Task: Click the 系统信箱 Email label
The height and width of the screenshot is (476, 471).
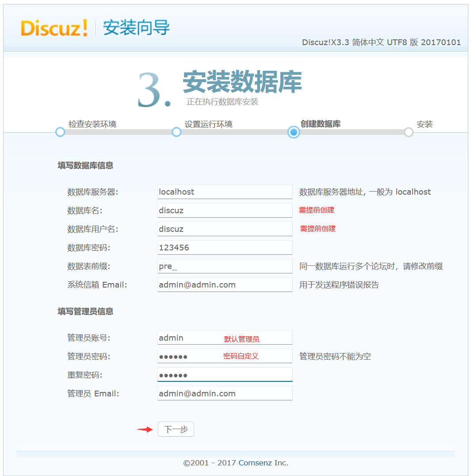Action: coord(97,285)
